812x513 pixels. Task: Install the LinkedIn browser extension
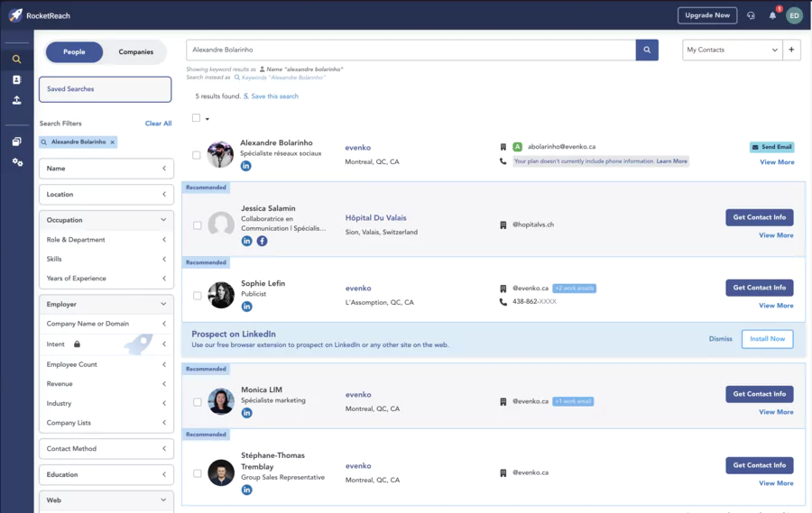click(767, 339)
